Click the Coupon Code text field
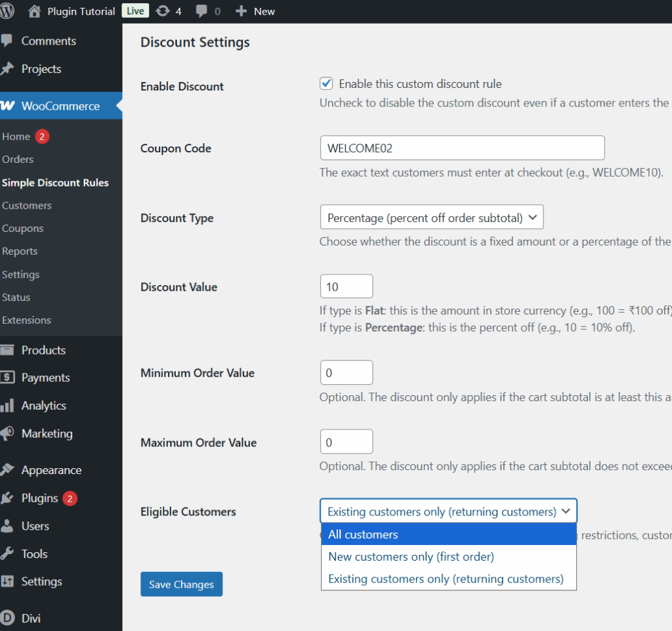This screenshot has width=672, height=631. 461,148
